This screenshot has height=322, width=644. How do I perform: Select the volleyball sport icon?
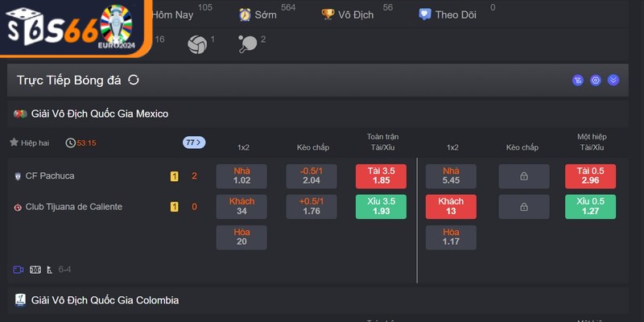197,44
